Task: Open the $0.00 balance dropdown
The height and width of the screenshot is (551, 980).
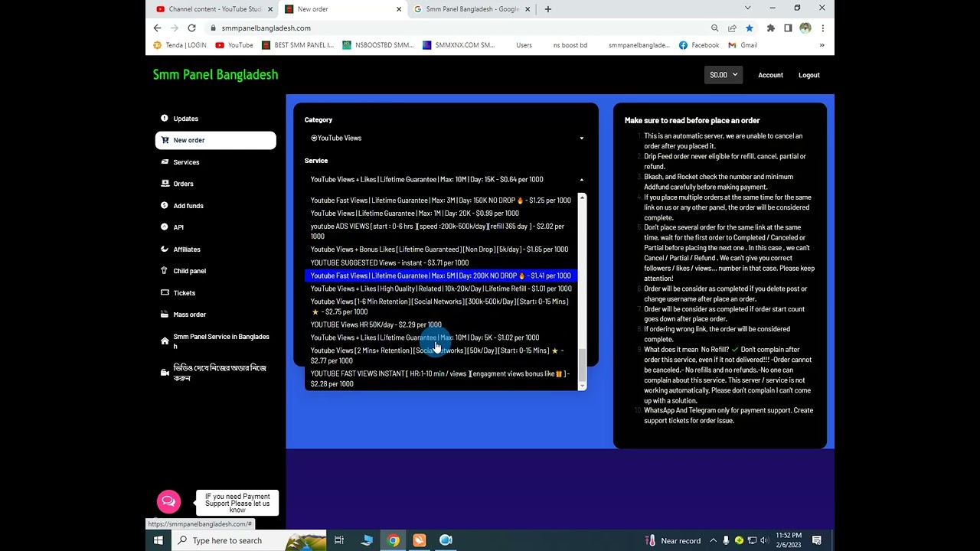Action: coord(724,75)
